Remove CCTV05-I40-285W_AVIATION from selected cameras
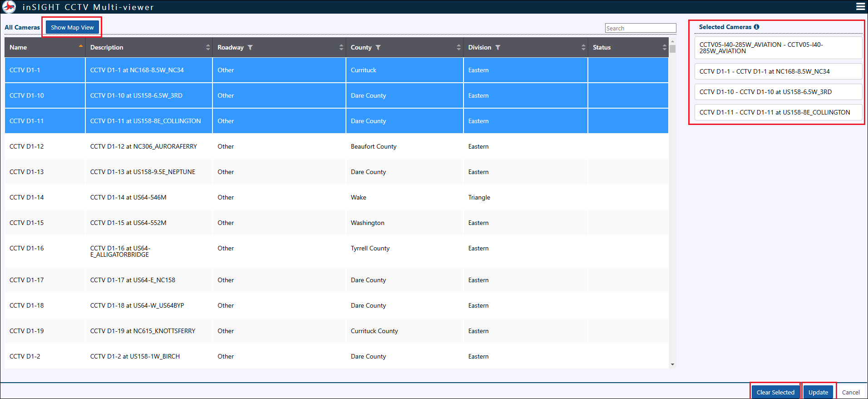 tap(778, 48)
